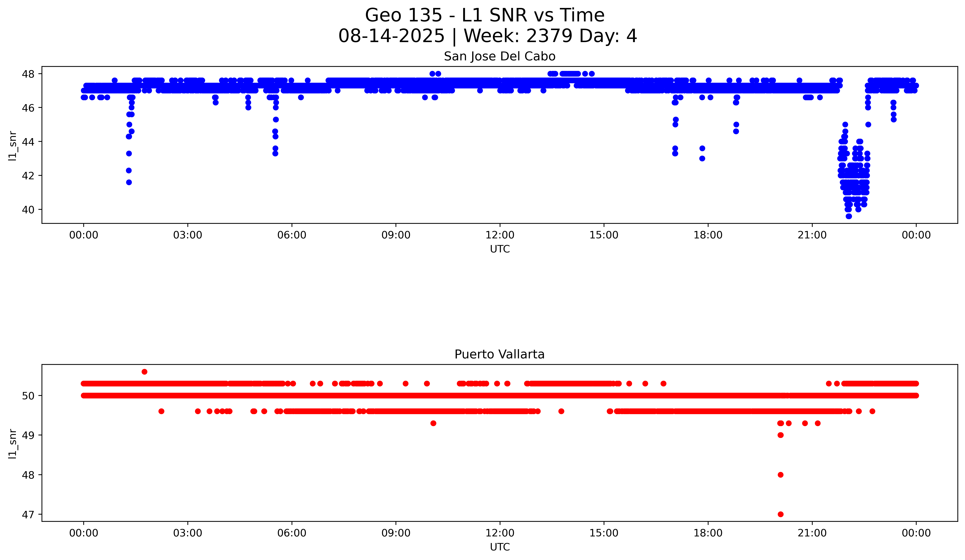Click the 'Puerto Vallarta' subplot title

click(499, 355)
